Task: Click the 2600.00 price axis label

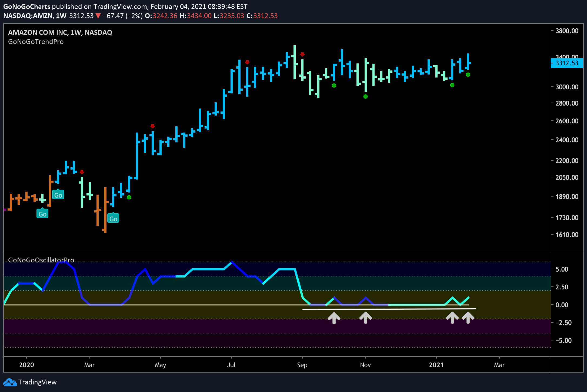Action: (567, 121)
